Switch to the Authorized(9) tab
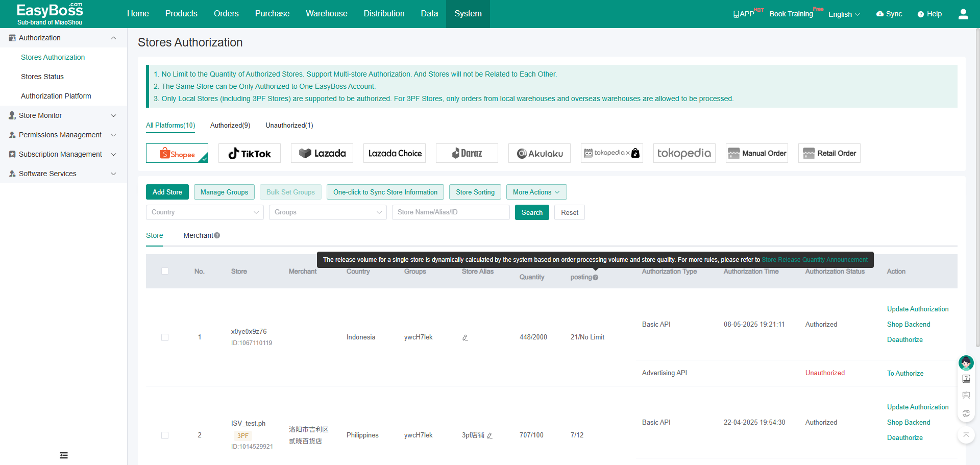The width and height of the screenshot is (980, 465). click(x=230, y=125)
